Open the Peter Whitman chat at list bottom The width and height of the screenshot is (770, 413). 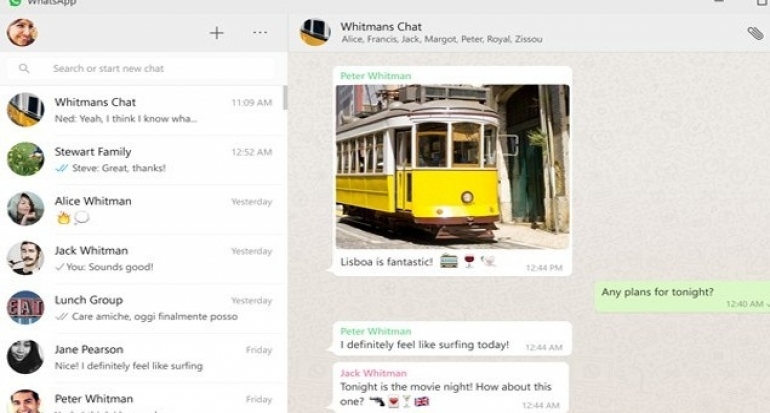(x=141, y=398)
